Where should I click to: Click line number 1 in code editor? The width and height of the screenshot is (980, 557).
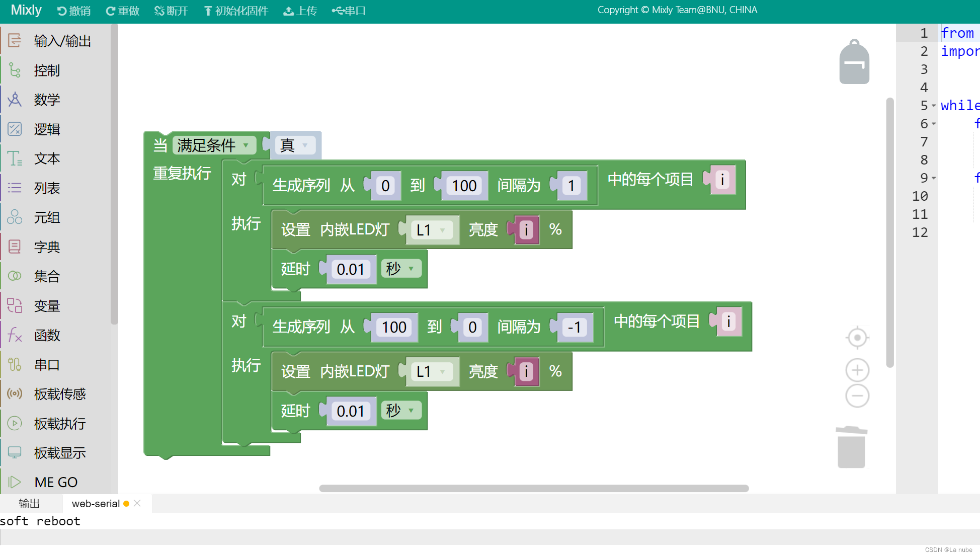tap(924, 33)
